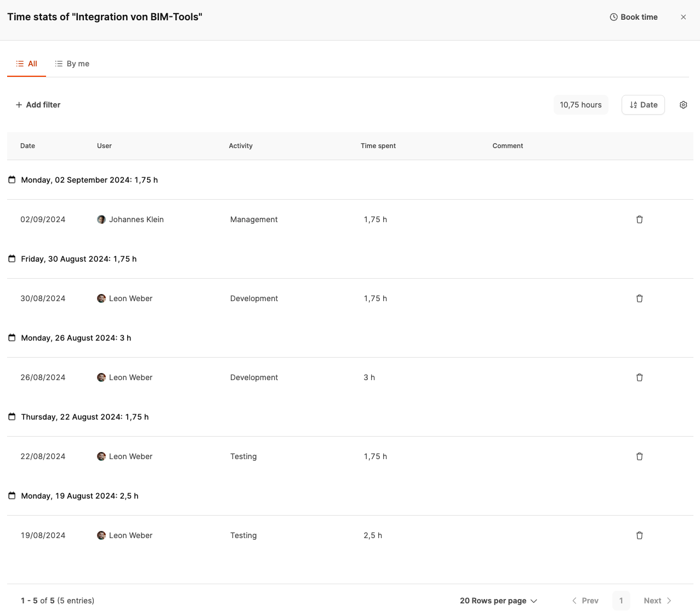Sort by the Time spent column header
The height and width of the screenshot is (616, 700).
tap(378, 146)
